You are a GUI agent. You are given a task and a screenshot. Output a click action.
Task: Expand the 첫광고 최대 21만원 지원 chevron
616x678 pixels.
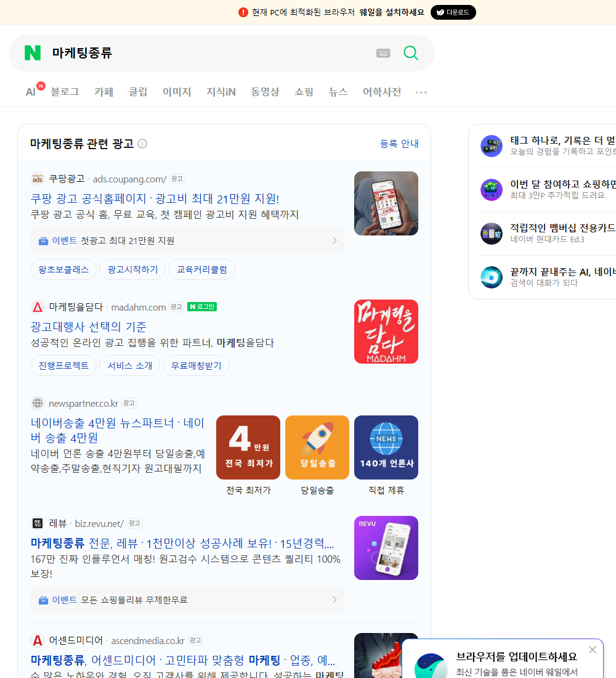click(334, 240)
